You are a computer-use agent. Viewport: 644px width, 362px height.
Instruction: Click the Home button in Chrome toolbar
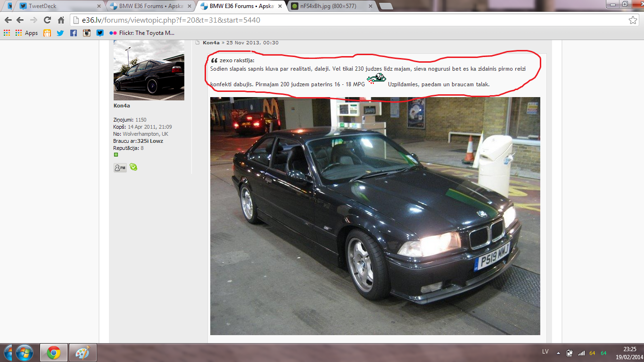coord(61,20)
